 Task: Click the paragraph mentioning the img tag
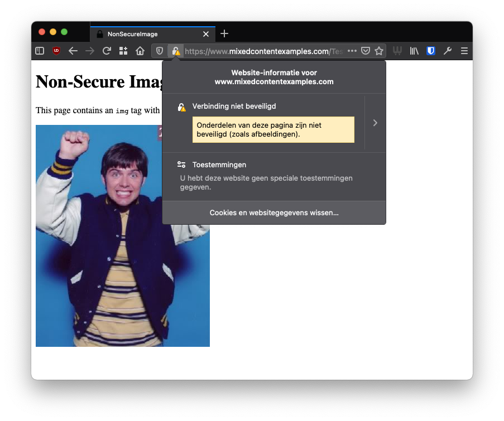[x=98, y=110]
